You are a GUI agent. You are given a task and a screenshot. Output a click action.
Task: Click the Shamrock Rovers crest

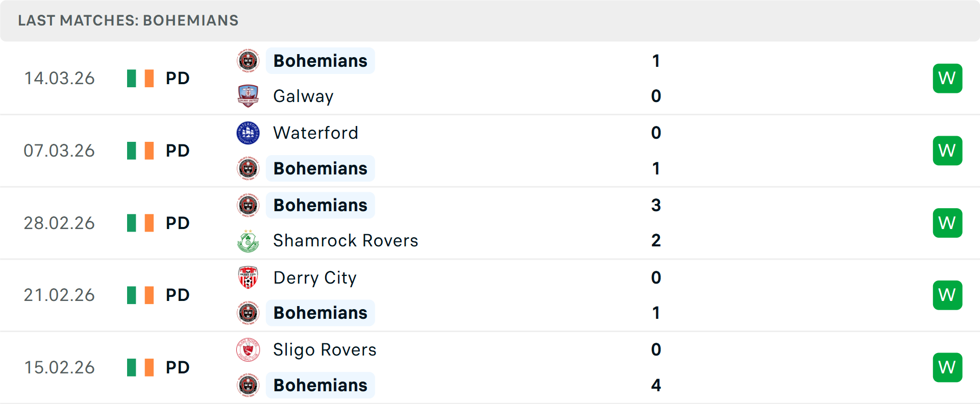pos(248,241)
